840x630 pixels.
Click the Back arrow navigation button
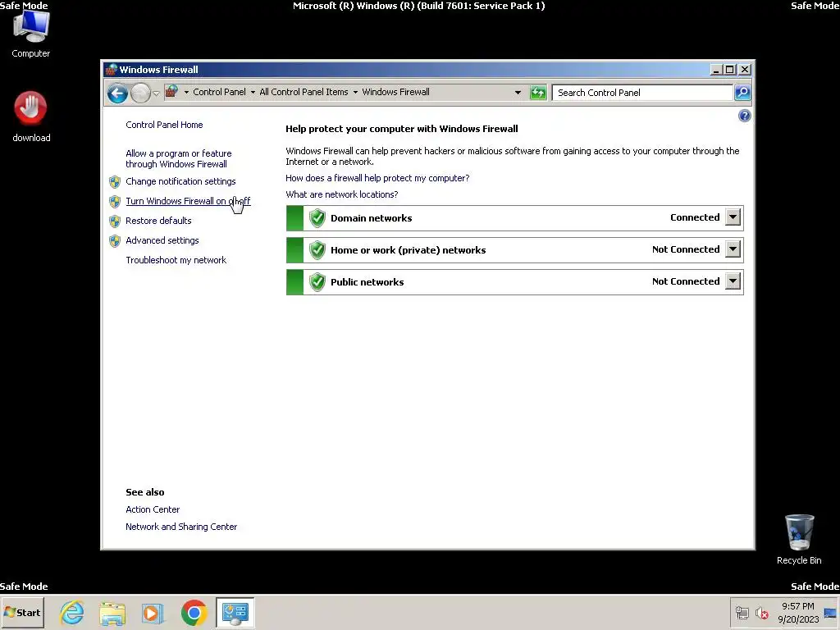(x=117, y=94)
